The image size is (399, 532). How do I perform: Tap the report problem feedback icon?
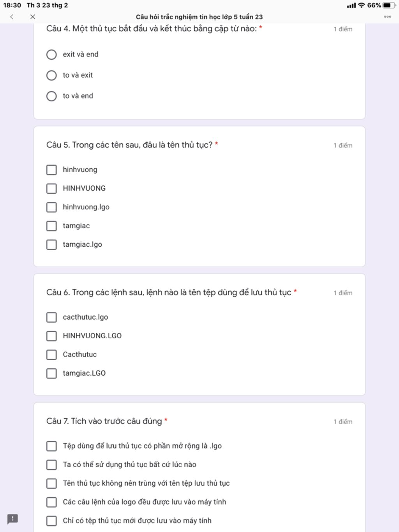click(12, 519)
